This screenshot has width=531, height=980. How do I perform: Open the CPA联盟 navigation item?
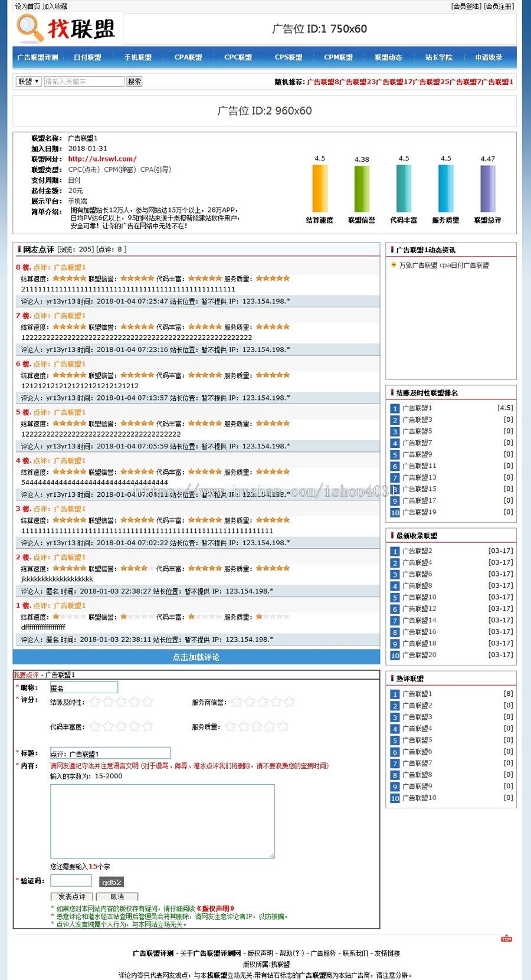[x=188, y=57]
